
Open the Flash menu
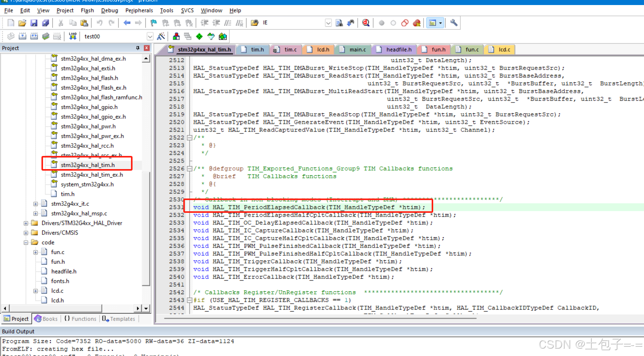coord(87,10)
